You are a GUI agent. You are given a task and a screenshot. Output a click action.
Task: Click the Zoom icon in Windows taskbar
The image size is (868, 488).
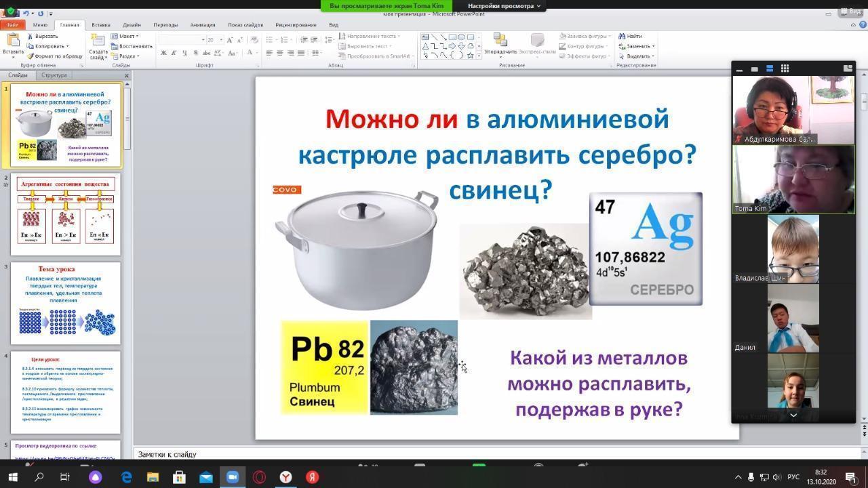pos(233,476)
